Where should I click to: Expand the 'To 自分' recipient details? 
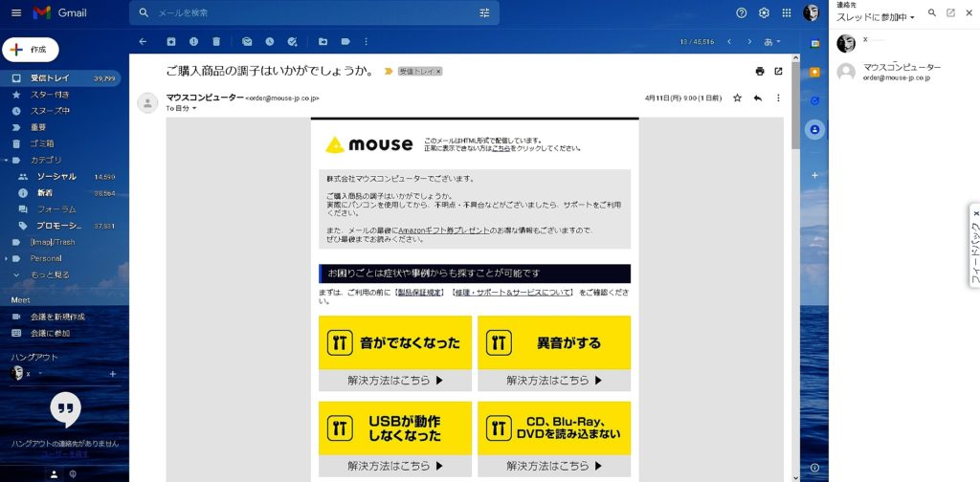pos(194,109)
